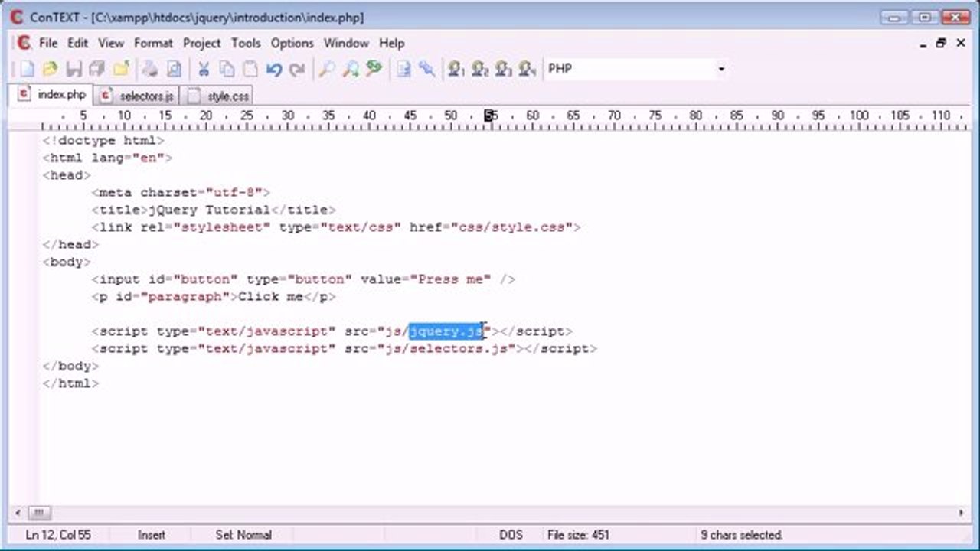The height and width of the screenshot is (551, 980).
Task: Toggle word wrap toolbar icon
Action: (x=403, y=69)
